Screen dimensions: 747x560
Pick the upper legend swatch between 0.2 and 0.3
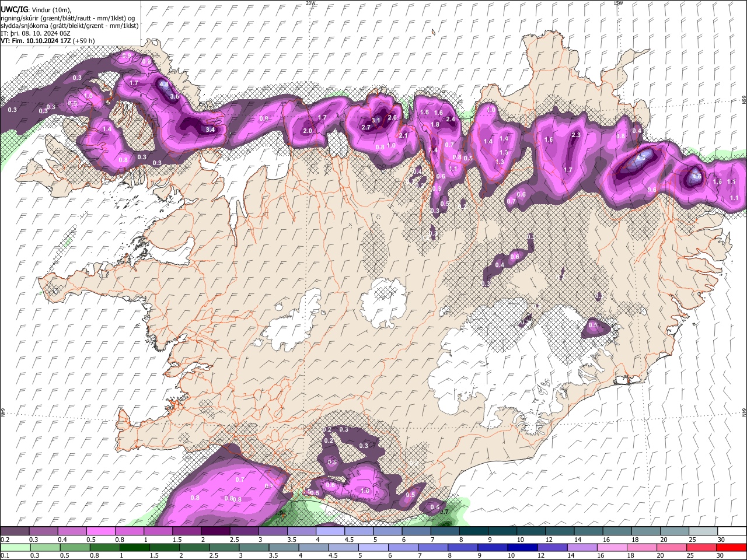(x=15, y=531)
